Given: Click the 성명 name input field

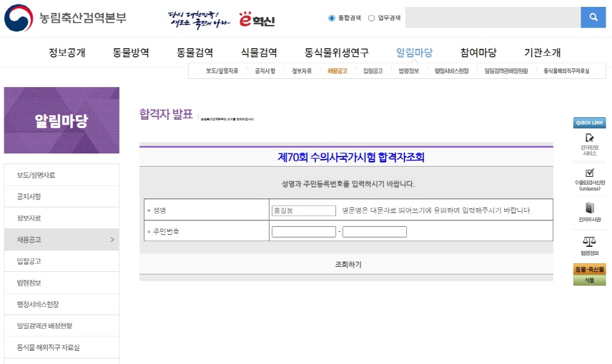Looking at the screenshot, I should click(303, 211).
